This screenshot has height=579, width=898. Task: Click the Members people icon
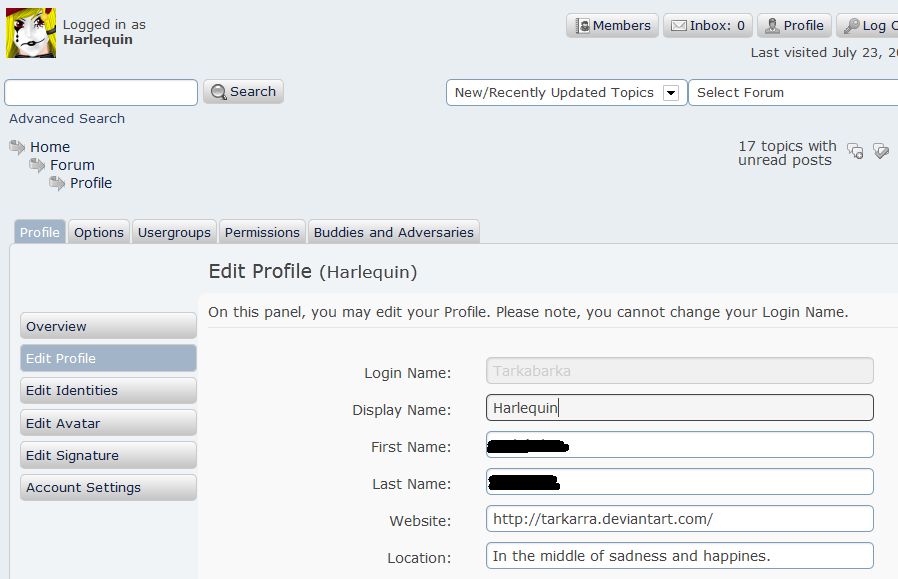[x=581, y=25]
